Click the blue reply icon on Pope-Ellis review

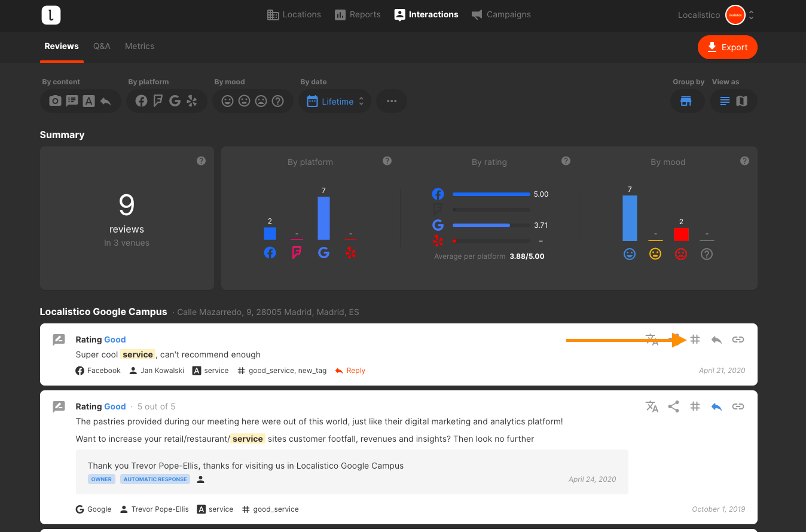(716, 406)
